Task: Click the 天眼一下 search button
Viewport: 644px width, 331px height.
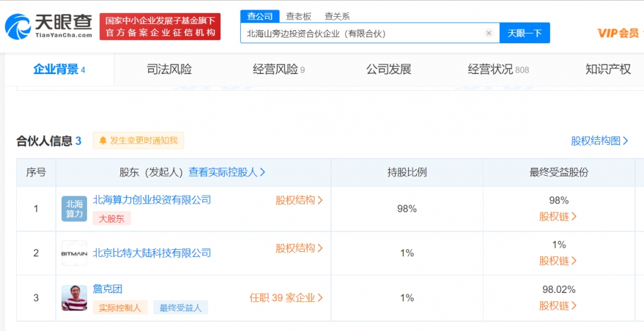Action: 524,33
